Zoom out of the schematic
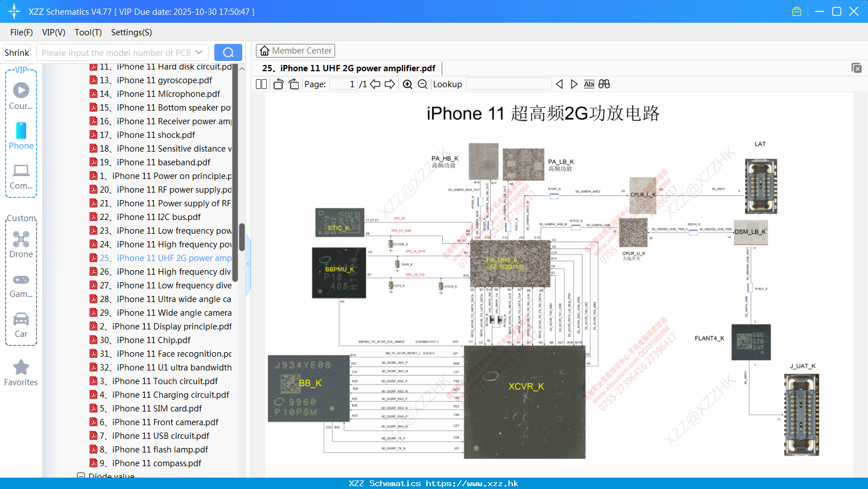Viewport: 868px width, 489px height. [422, 84]
